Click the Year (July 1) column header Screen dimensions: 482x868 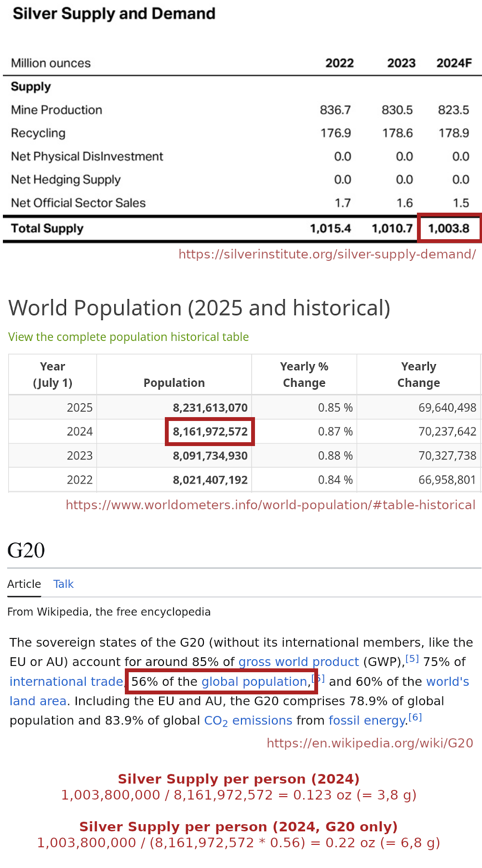(53, 375)
